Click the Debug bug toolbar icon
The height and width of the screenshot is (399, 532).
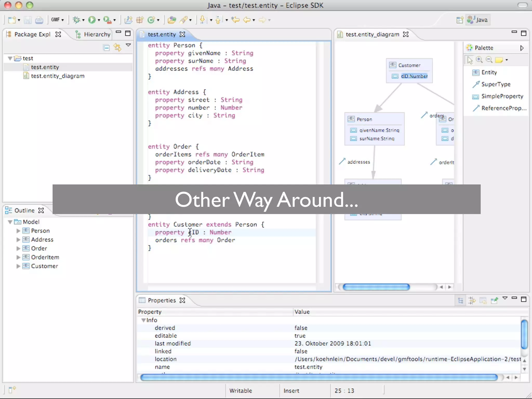click(x=76, y=20)
